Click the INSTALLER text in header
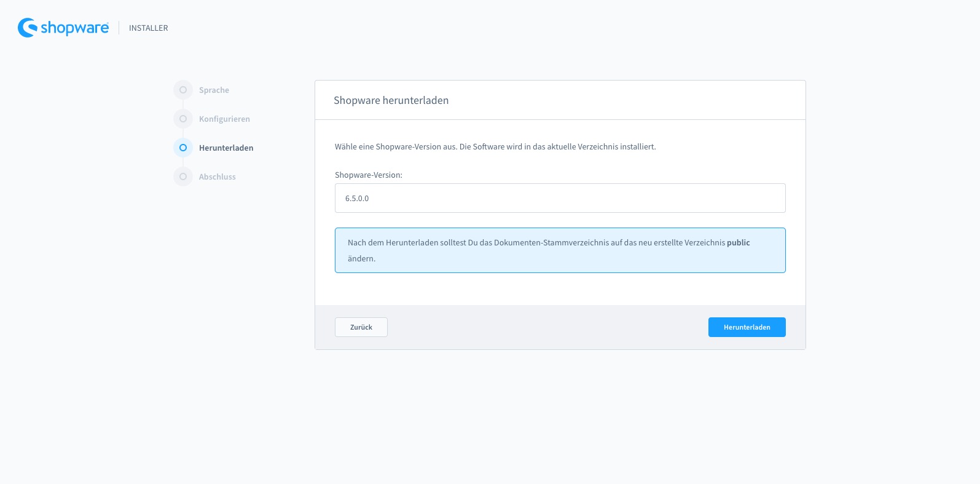The height and width of the screenshot is (484, 980). click(x=149, y=28)
